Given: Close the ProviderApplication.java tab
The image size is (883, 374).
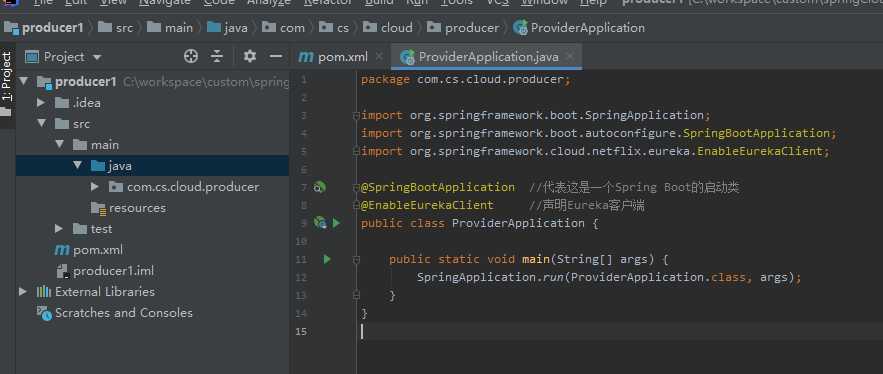Looking at the screenshot, I should [x=569, y=56].
